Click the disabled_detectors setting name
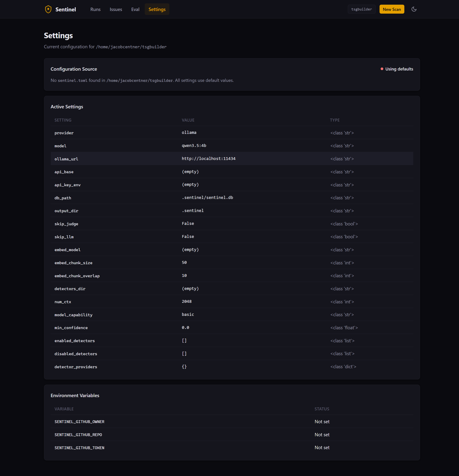Screen dimensions: 459x476 [x=76, y=354]
